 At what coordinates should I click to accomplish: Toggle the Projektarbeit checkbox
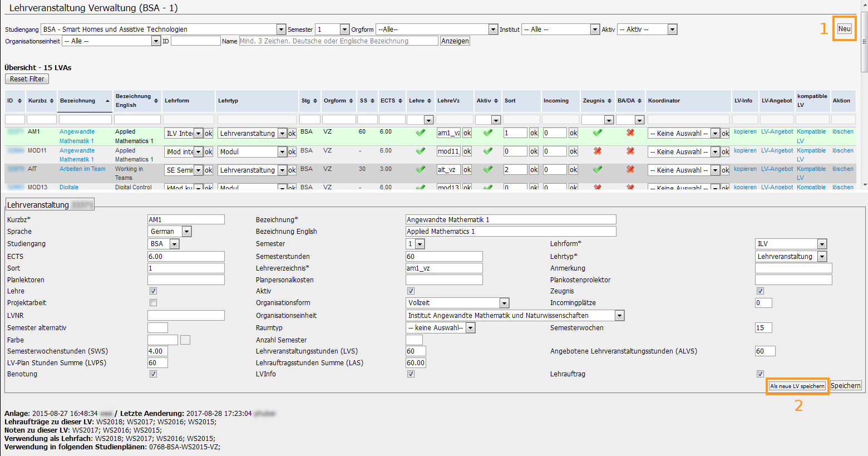pyautogui.click(x=153, y=303)
